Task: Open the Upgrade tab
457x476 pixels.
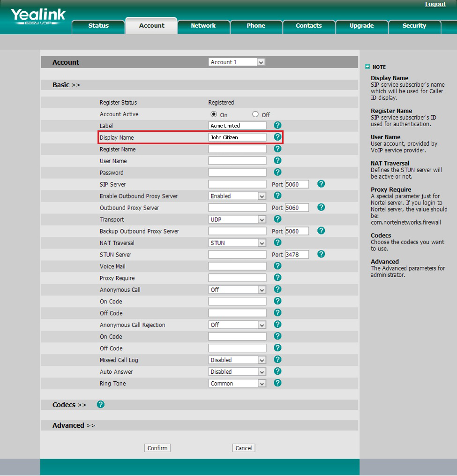Action: point(361,26)
